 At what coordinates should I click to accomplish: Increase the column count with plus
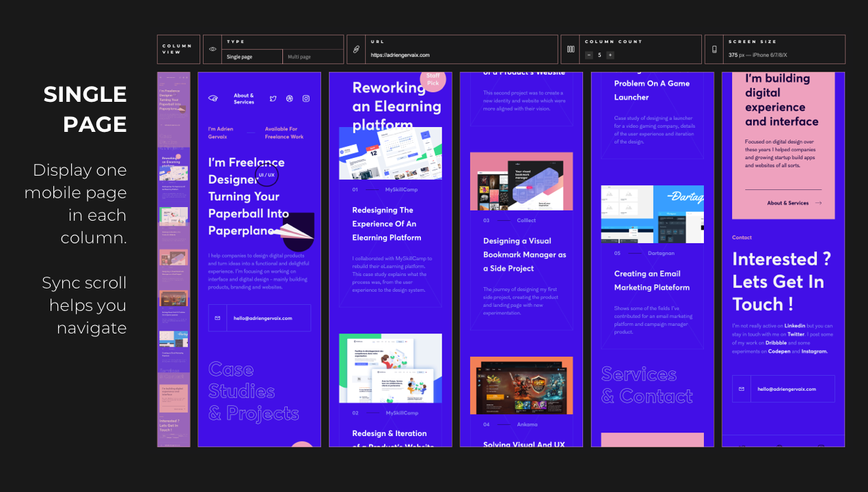pyautogui.click(x=610, y=55)
